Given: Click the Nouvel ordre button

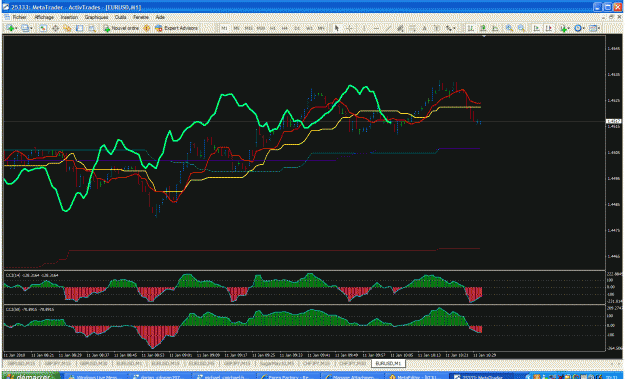Looking at the screenshot, I should click(121, 28).
